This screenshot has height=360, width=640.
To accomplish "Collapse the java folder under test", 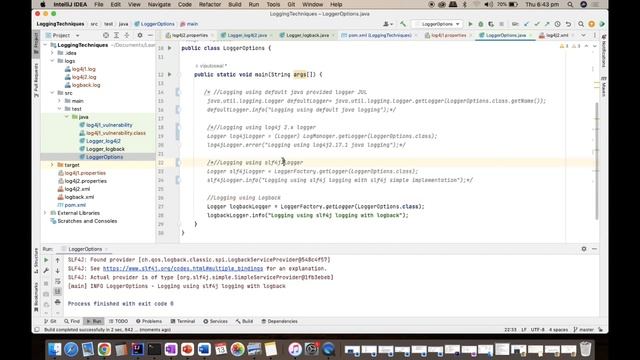I will tap(67, 117).
